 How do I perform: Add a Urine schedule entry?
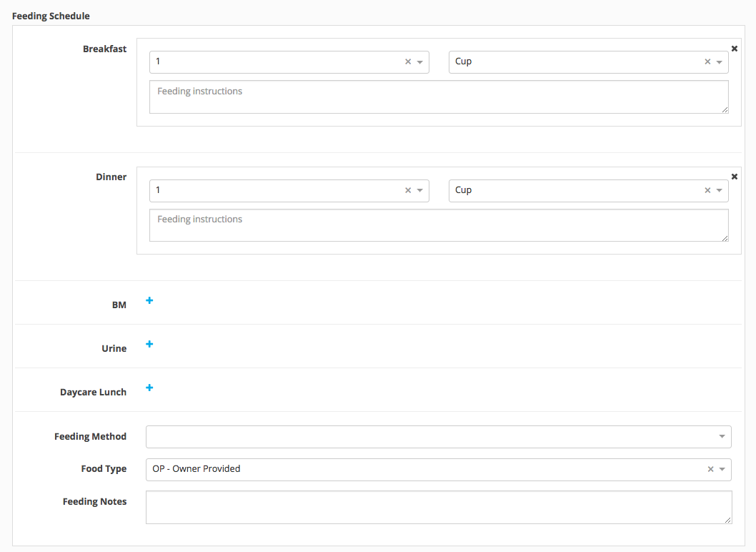[149, 345]
